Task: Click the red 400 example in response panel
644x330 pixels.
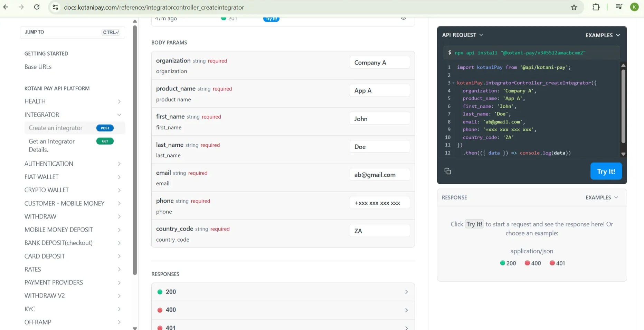Action: tap(532, 263)
